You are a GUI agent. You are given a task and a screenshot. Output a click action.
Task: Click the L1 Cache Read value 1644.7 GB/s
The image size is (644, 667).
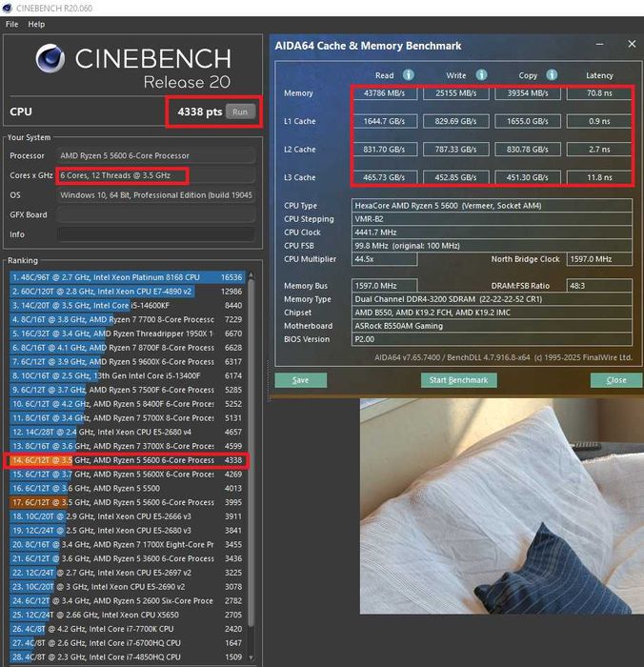click(385, 121)
